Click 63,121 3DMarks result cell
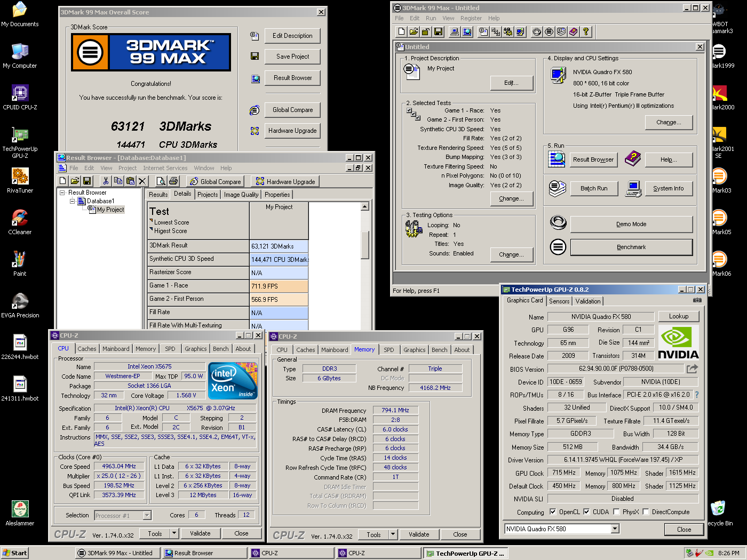The height and width of the screenshot is (560, 747). 279,246
